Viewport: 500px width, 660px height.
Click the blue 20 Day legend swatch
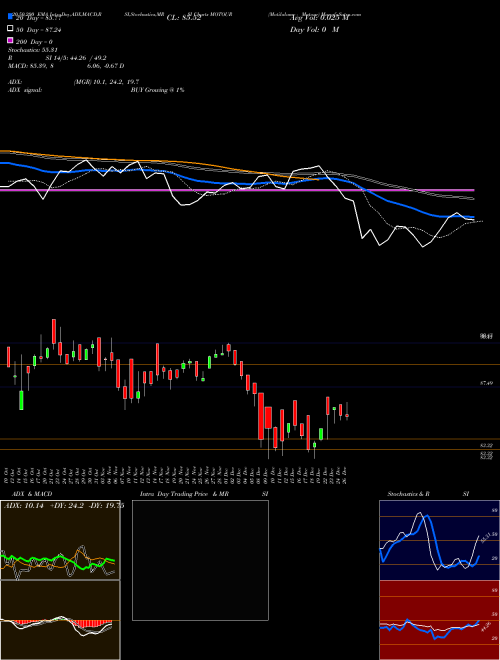click(x=11, y=18)
